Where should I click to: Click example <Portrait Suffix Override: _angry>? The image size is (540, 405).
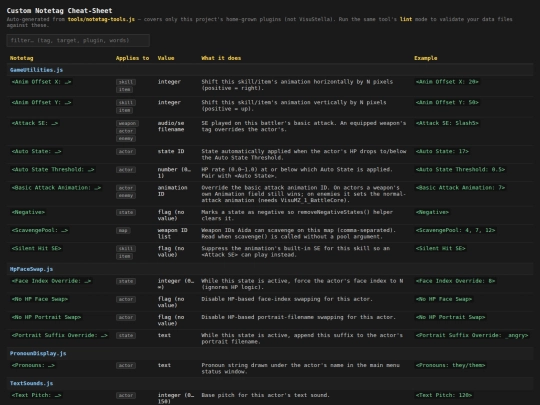point(472,335)
